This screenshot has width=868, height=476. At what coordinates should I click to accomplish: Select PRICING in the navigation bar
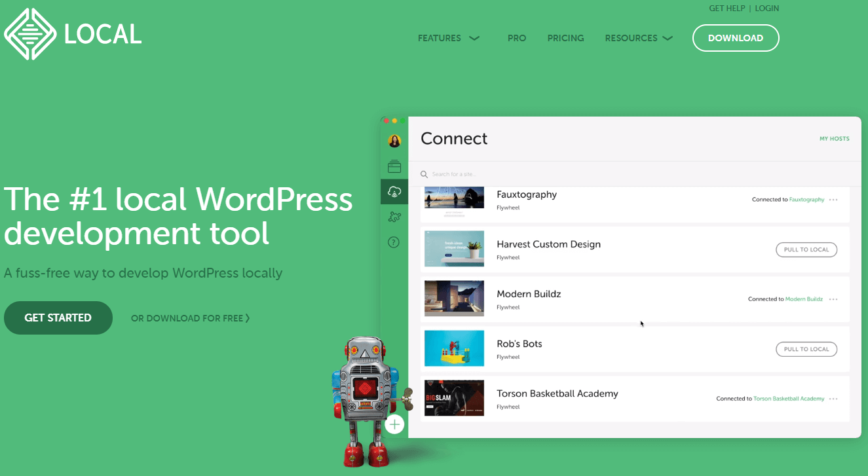[x=565, y=38]
